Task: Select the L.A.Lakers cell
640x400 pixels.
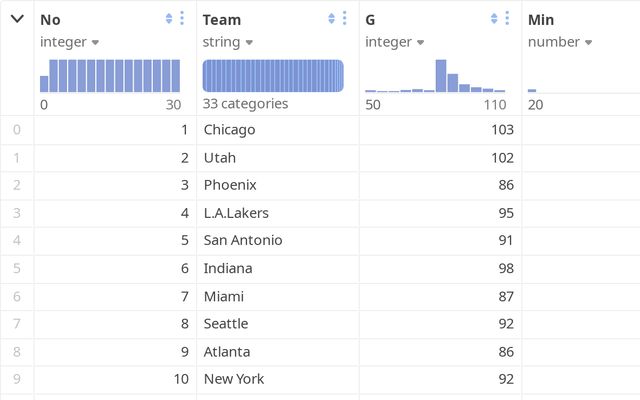Action: click(x=236, y=213)
